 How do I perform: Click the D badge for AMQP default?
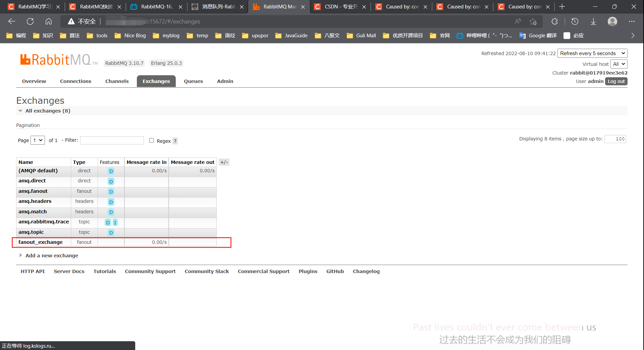111,171
